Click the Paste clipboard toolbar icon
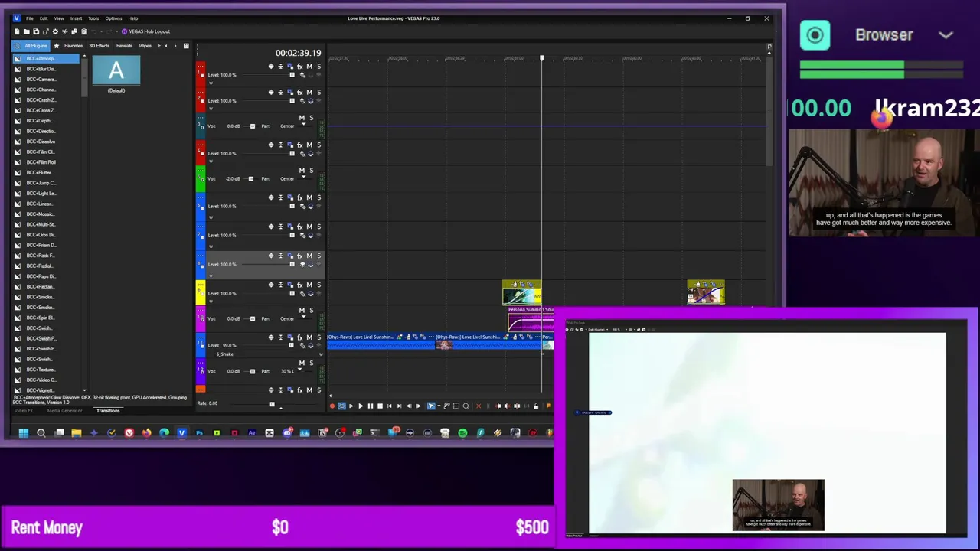980x551 pixels. pyautogui.click(x=83, y=31)
